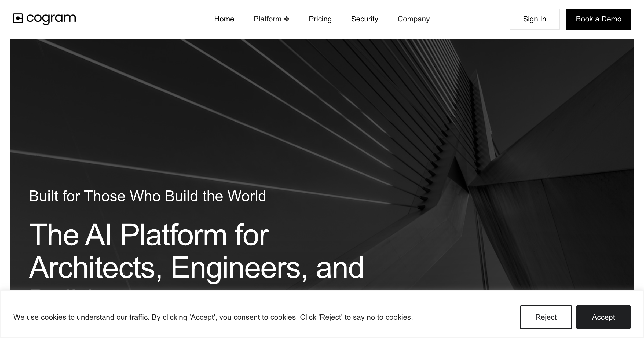Click the "Built for Those Who Build the World" tagline
644x338 pixels.
(x=148, y=196)
